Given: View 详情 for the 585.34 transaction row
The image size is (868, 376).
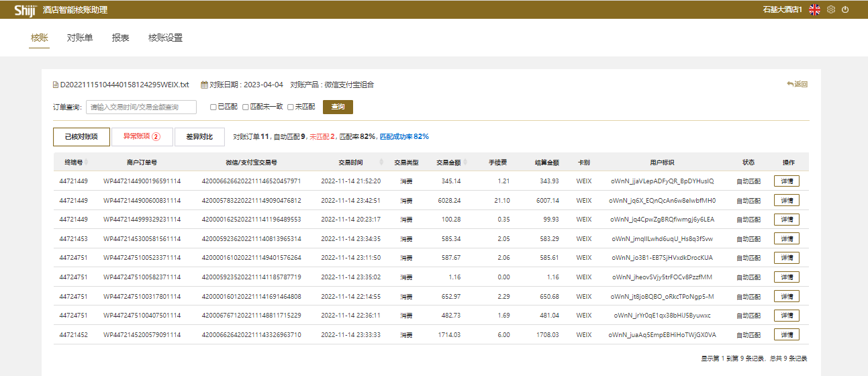Looking at the screenshot, I should [x=787, y=239].
